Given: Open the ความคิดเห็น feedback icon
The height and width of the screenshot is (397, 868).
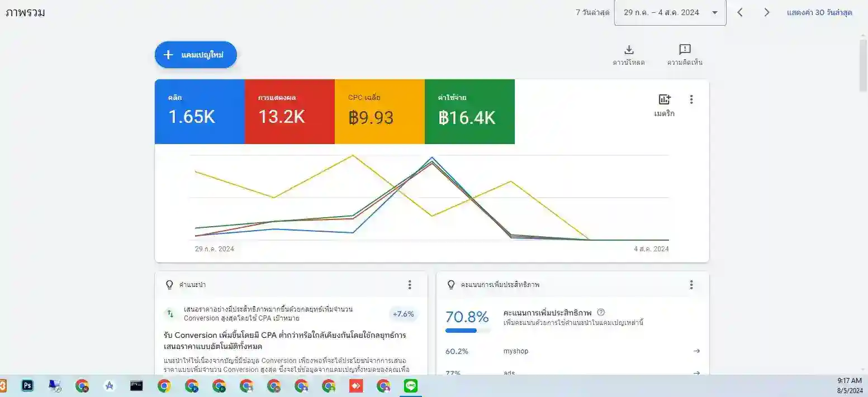Looking at the screenshot, I should pyautogui.click(x=685, y=50).
